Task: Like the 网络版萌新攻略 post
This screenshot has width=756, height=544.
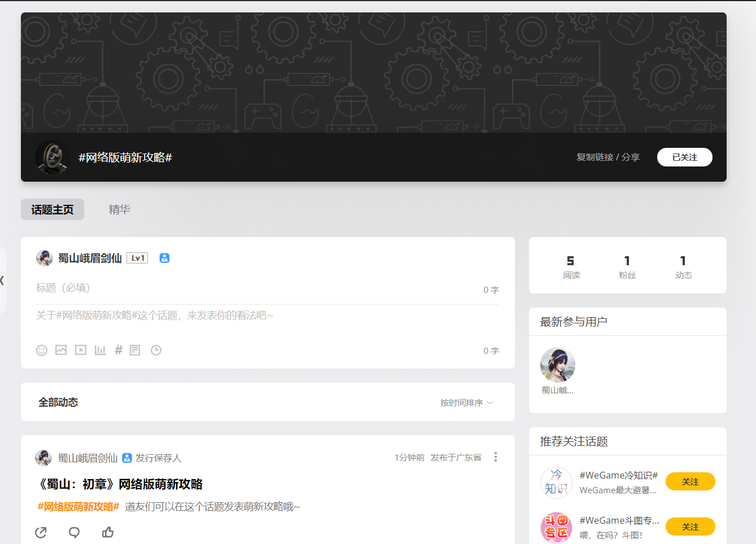Action: pos(108,532)
